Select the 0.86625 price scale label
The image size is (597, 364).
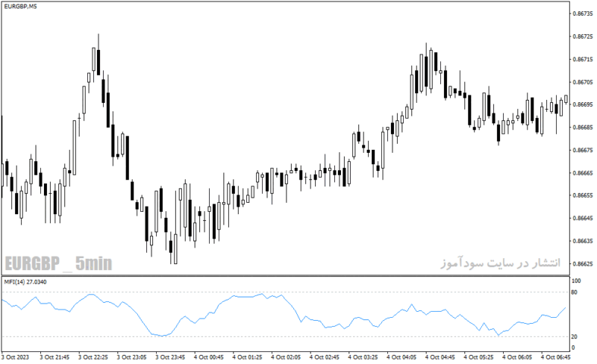tap(583, 263)
